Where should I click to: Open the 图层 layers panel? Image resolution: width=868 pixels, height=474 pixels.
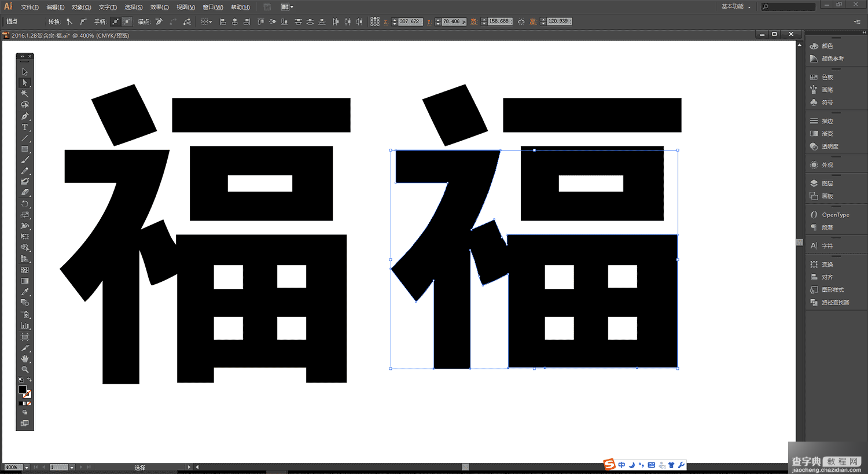(827, 183)
